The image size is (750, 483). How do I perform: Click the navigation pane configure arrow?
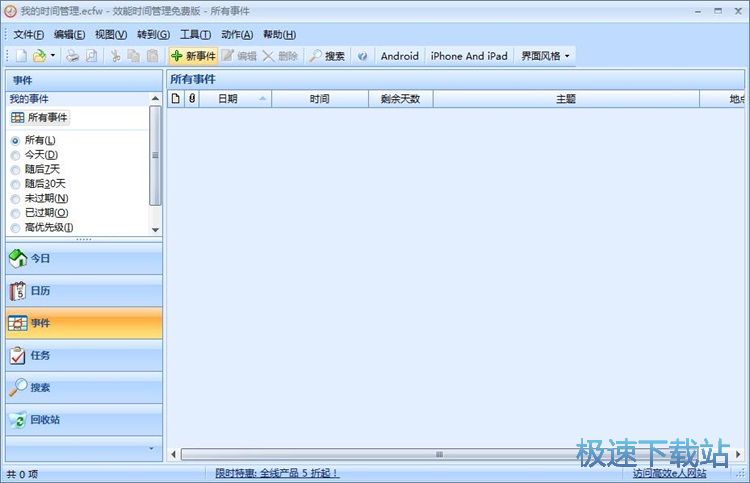click(152, 449)
